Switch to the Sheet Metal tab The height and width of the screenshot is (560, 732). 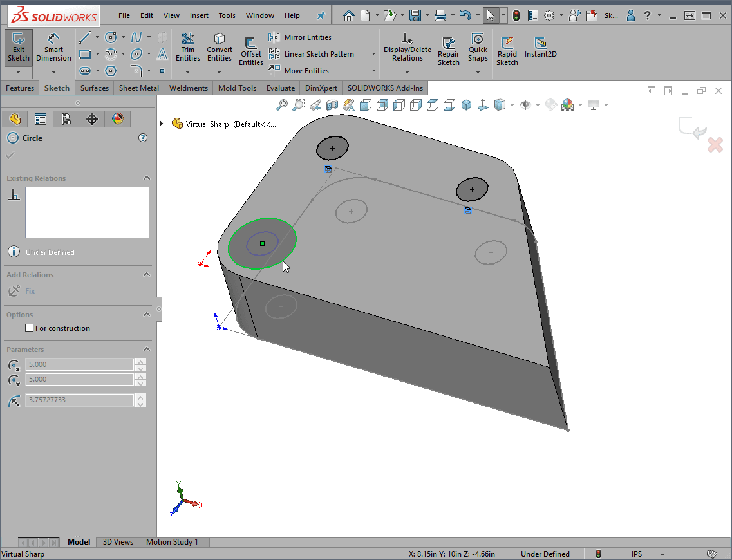tap(138, 88)
